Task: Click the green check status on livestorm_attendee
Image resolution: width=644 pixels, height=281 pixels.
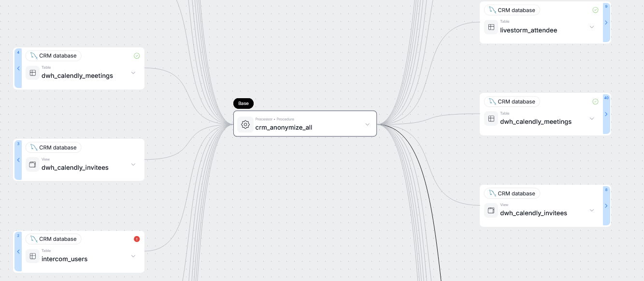Action: point(595,10)
